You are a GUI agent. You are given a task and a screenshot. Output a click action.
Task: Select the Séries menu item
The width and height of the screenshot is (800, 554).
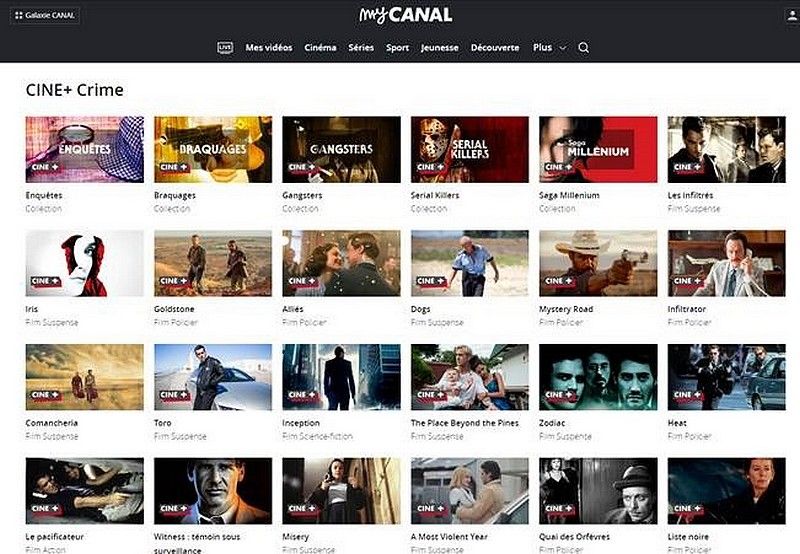point(361,47)
